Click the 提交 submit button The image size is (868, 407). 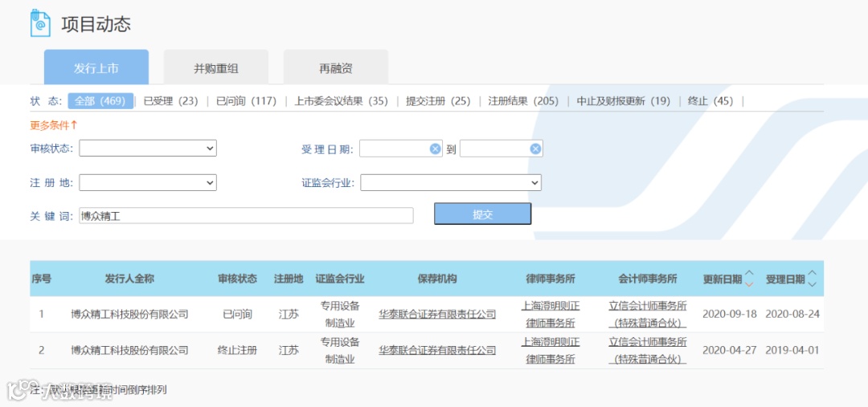point(483,214)
